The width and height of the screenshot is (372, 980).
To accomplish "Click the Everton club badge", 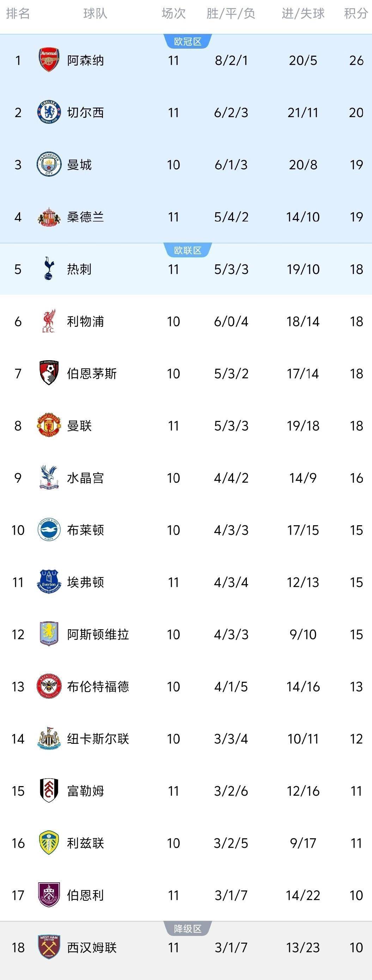I will [x=49, y=582].
